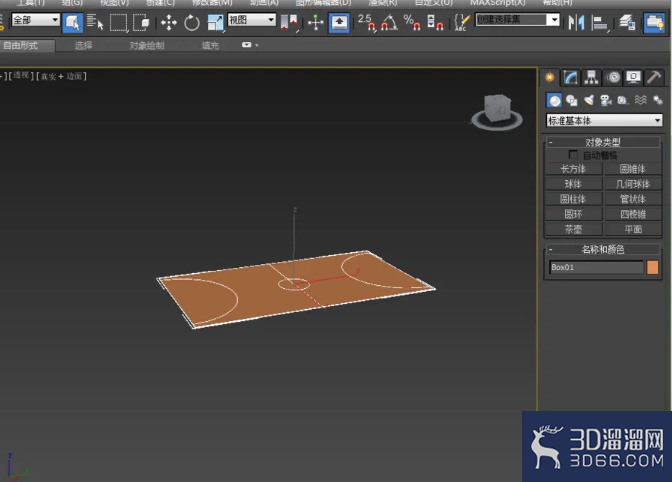Choose Rectangular Selection Region tool
Viewport: 672px width, 482px height.
click(x=118, y=22)
